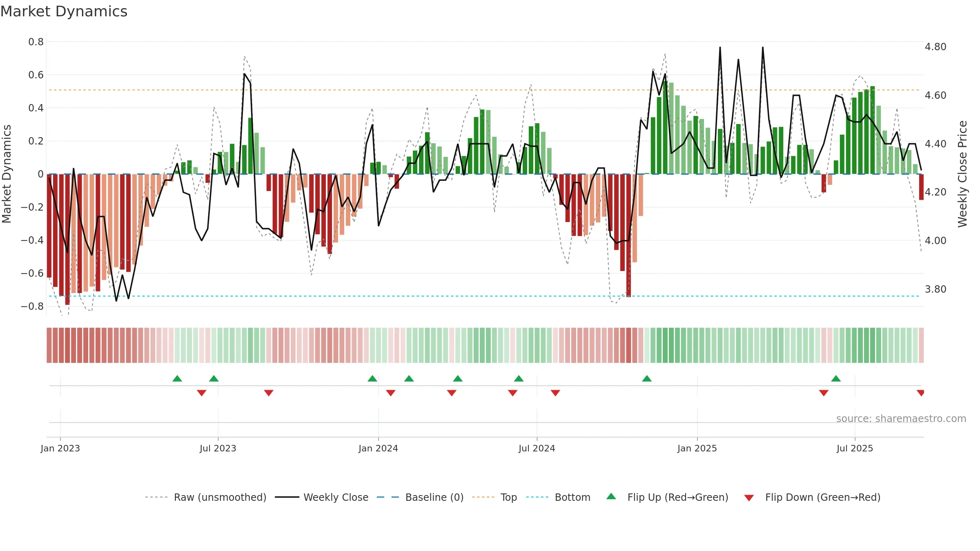The height and width of the screenshot is (551, 980).
Task: Toggle the Bottom legend entry
Action: pyautogui.click(x=558, y=497)
